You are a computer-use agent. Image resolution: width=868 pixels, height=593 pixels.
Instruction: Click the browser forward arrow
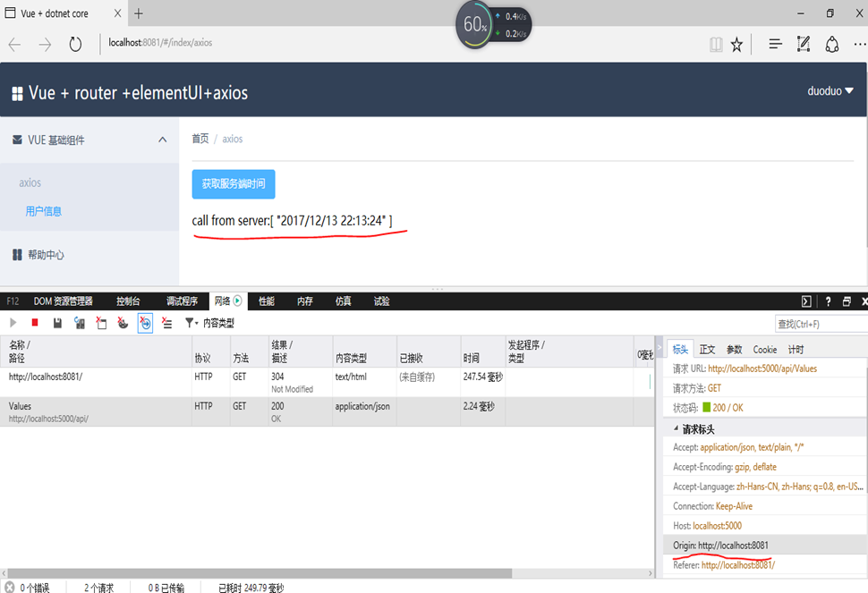[x=45, y=44]
